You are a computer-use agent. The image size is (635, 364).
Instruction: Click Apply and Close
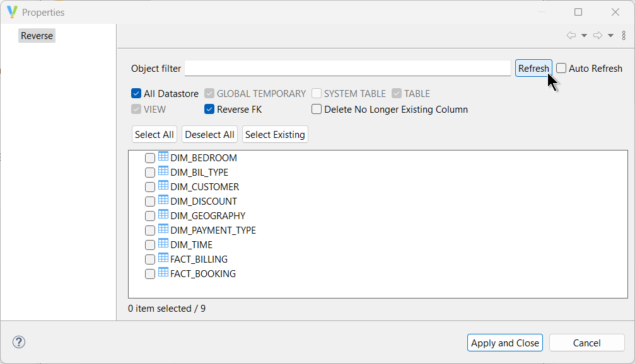505,343
